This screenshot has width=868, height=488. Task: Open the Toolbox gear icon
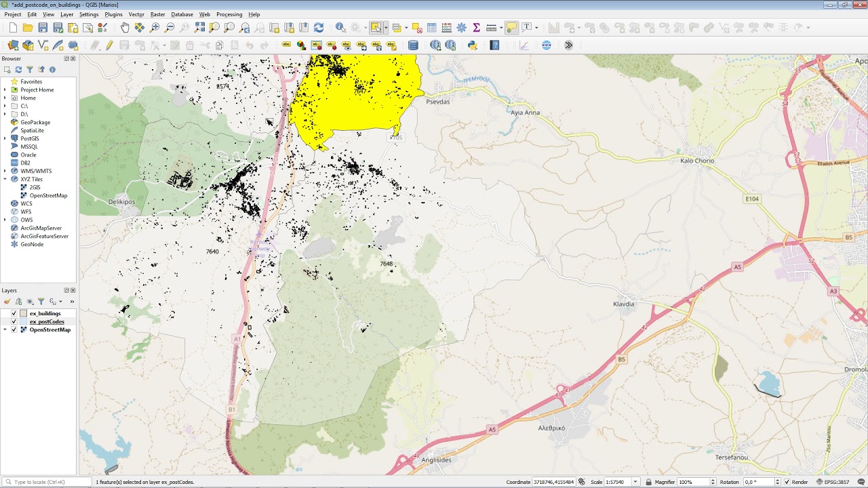click(x=462, y=28)
